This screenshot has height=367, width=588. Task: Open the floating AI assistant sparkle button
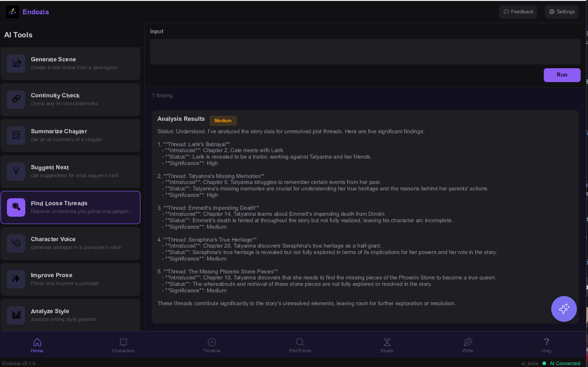point(564,309)
